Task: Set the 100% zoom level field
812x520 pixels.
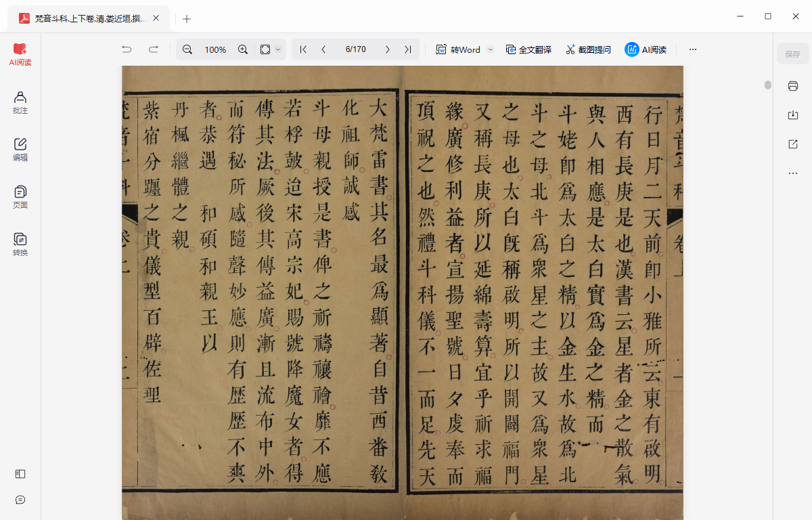Action: [x=215, y=49]
